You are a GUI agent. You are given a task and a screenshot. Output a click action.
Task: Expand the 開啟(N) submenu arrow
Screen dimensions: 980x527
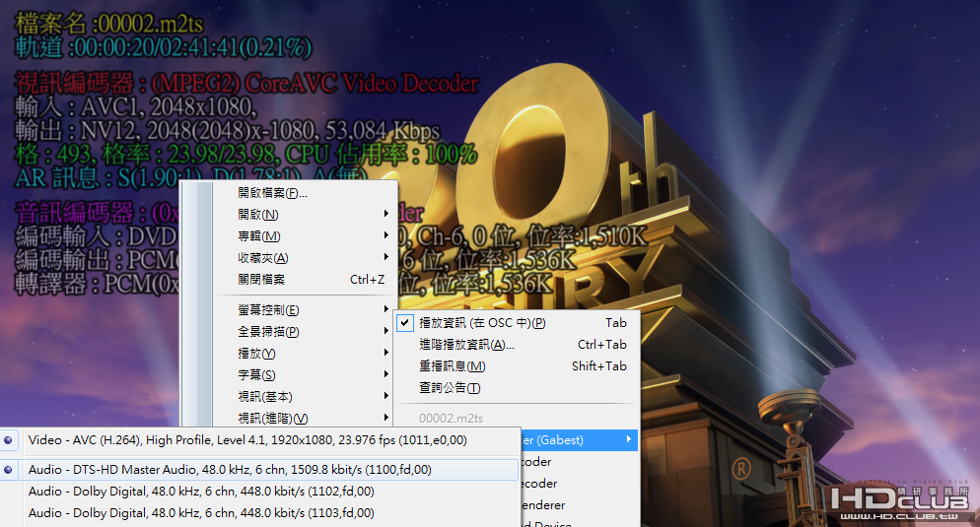[386, 214]
